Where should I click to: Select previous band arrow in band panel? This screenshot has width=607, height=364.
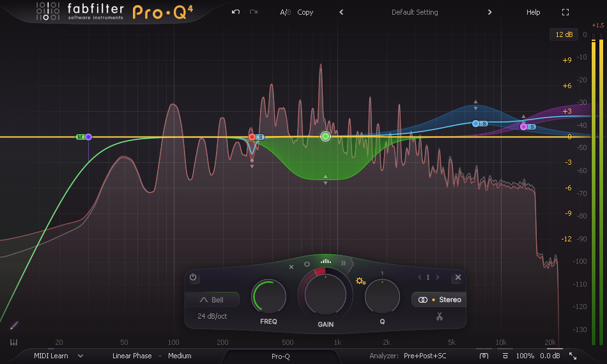tap(420, 277)
